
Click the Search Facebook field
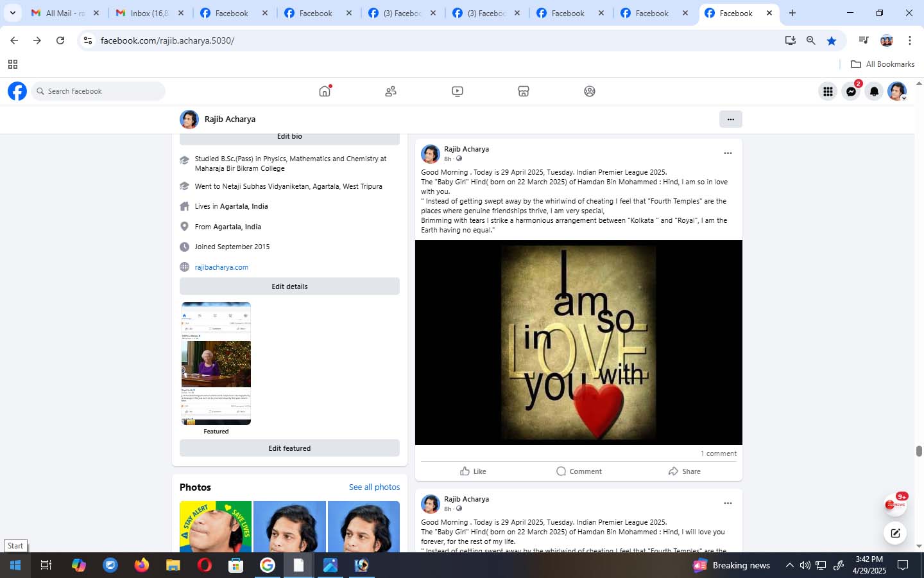point(98,91)
